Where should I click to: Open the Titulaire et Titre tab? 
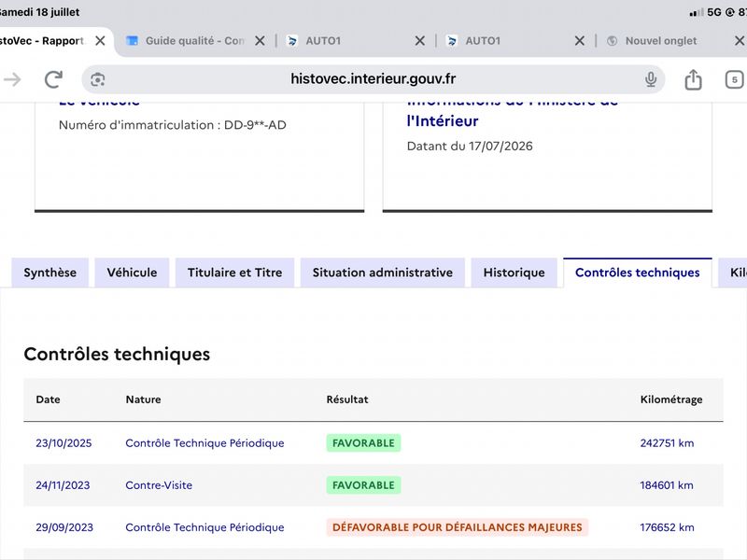coord(235,273)
